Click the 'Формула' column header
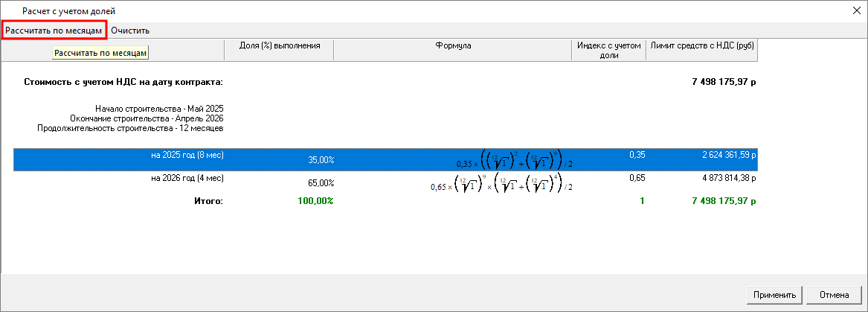The width and height of the screenshot is (868, 312). (453, 46)
